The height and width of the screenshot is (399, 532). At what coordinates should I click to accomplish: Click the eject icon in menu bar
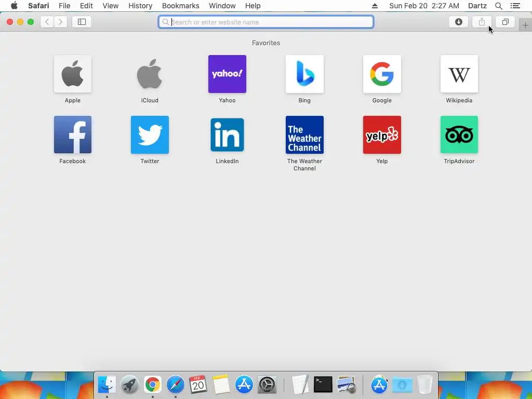(x=375, y=6)
